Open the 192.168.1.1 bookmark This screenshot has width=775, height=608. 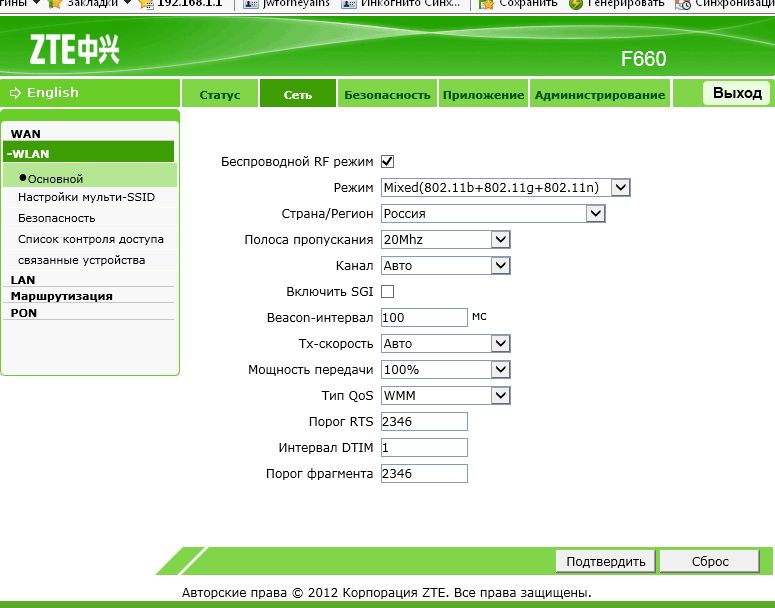click(180, 3)
